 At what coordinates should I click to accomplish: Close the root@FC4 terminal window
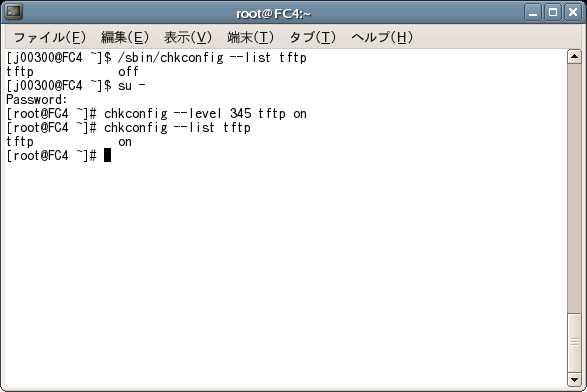(x=573, y=12)
